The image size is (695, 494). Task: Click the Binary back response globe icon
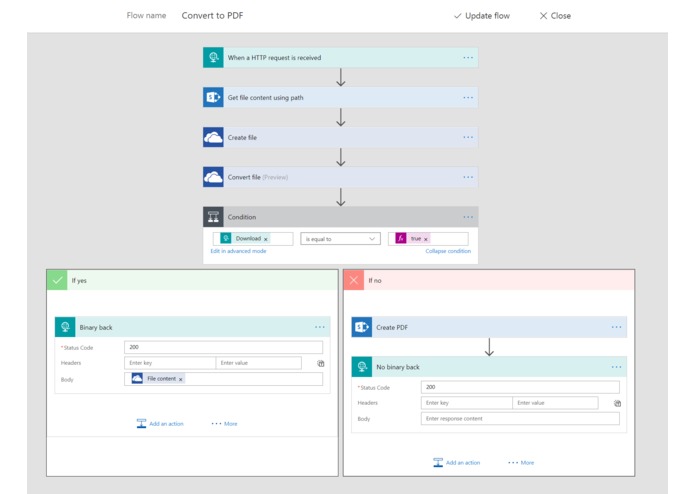click(65, 327)
